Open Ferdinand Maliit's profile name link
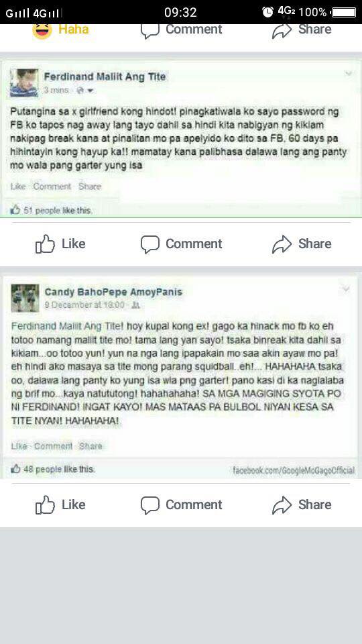The height and width of the screenshot is (644, 362). pos(105,76)
